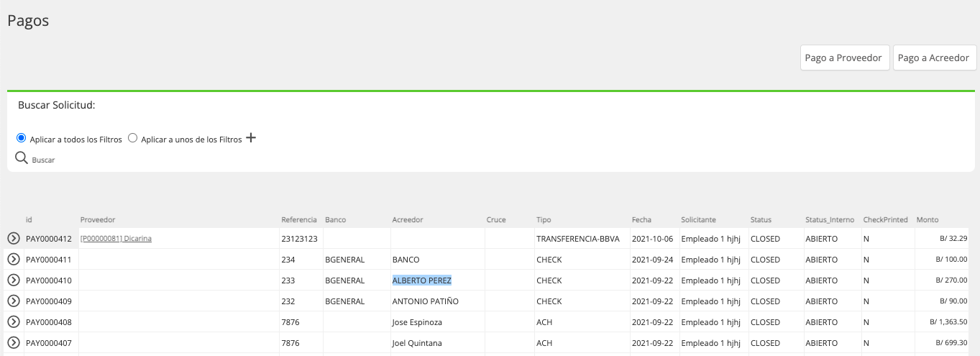Select id cell PAY0000407
Image resolution: width=980 pixels, height=356 pixels.
coord(48,343)
